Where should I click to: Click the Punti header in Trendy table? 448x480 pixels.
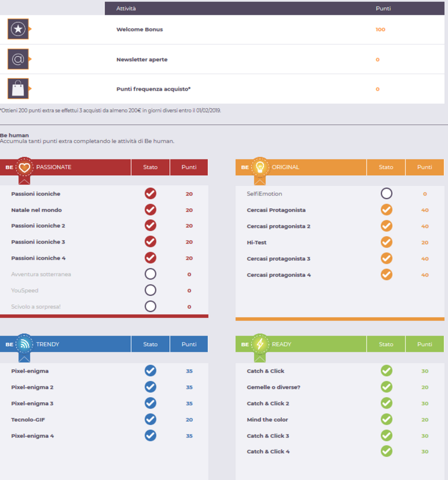[x=189, y=344]
